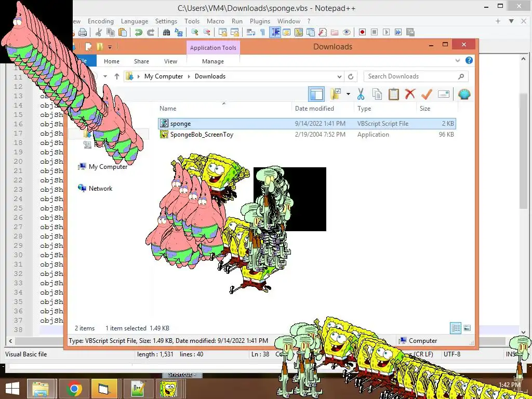The height and width of the screenshot is (399, 532).
Task: Click the Print icon in Notepad++ toolbar
Action: point(83,32)
